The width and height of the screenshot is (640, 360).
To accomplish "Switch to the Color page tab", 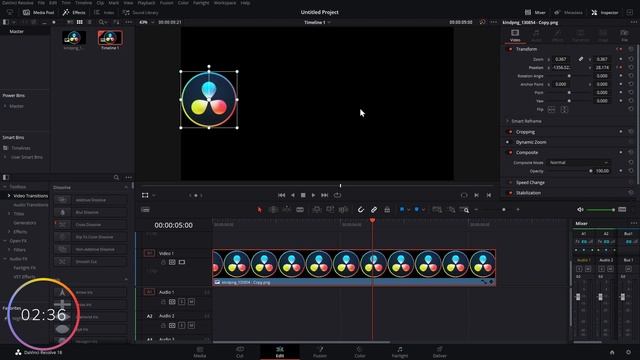I will (x=360, y=352).
